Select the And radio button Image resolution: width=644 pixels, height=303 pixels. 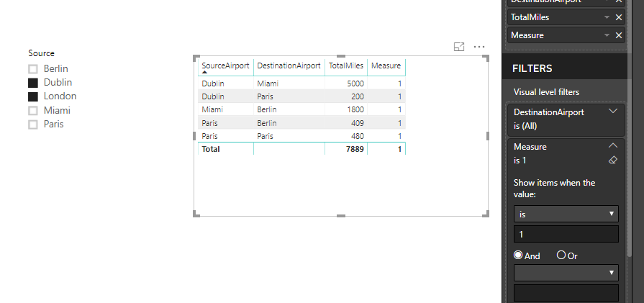[518, 255]
